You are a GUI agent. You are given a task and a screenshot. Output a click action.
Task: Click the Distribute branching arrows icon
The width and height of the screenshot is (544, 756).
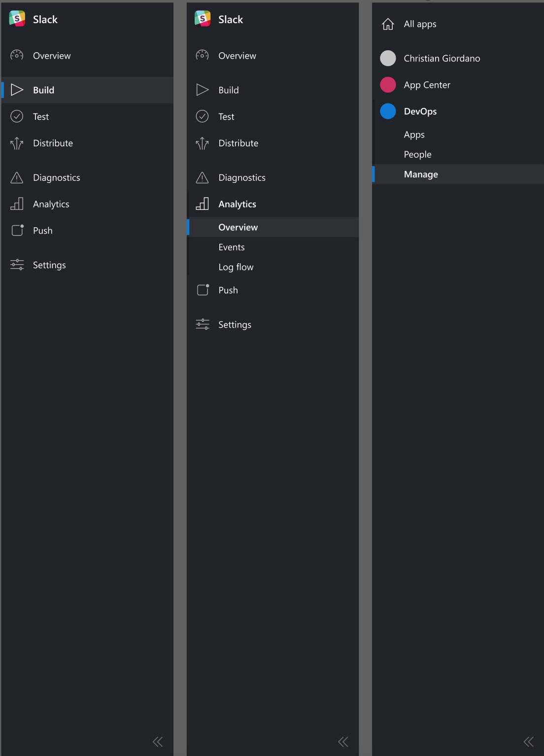[17, 143]
